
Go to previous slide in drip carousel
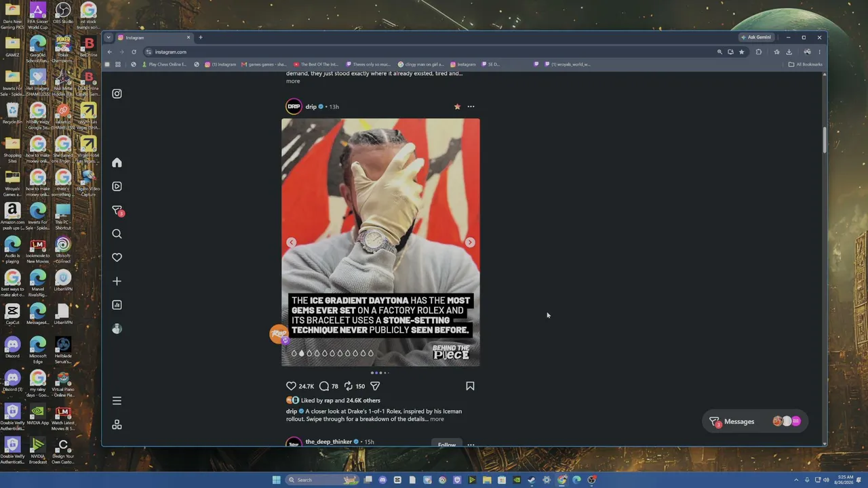[x=292, y=243]
